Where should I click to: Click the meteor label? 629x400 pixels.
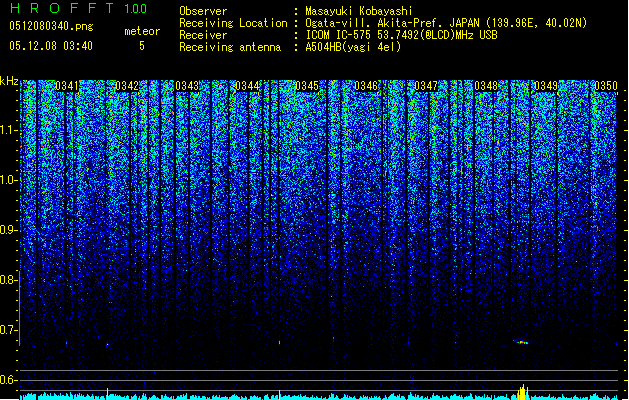(142, 31)
